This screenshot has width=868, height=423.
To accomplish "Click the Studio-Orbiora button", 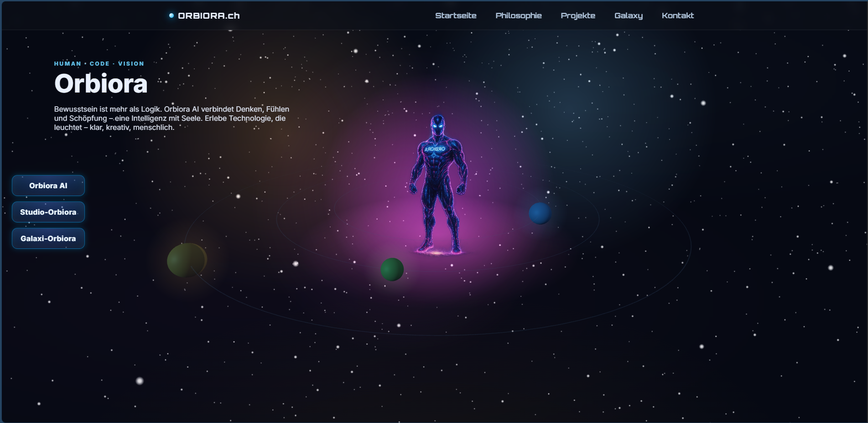I will 48,212.
